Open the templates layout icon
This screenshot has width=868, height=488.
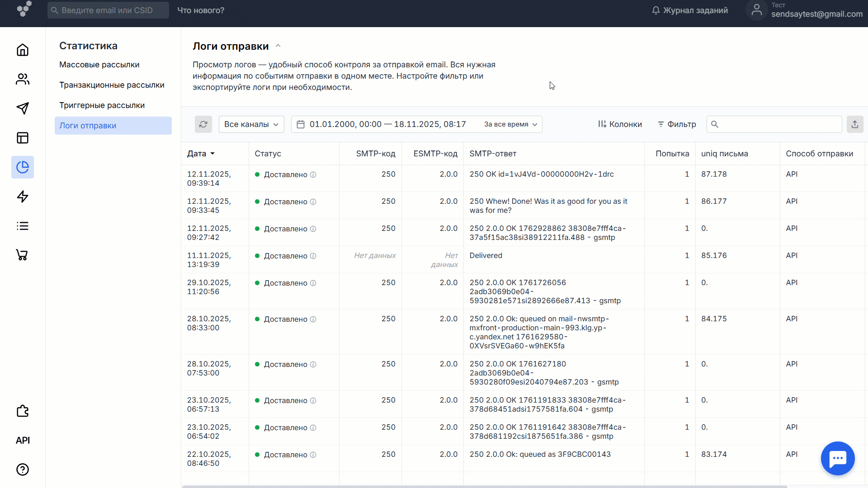[x=22, y=138]
